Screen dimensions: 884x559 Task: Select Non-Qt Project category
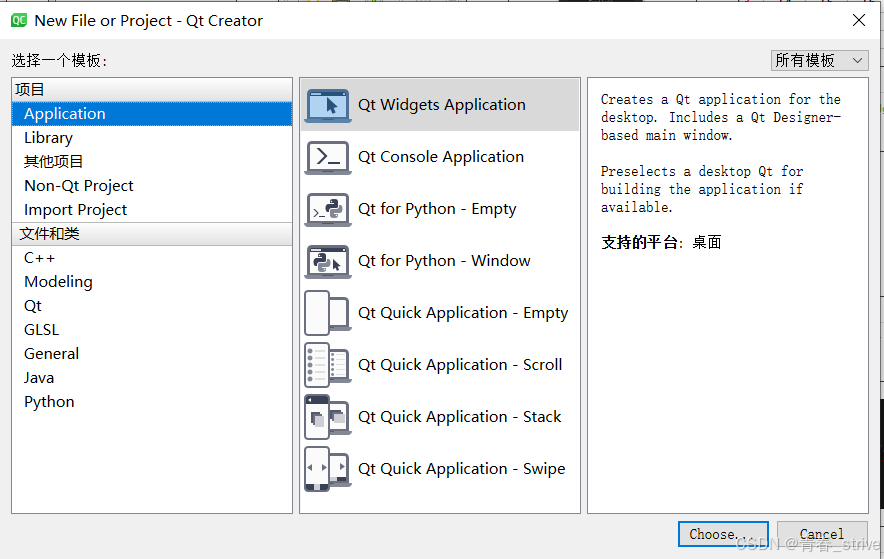point(152,186)
